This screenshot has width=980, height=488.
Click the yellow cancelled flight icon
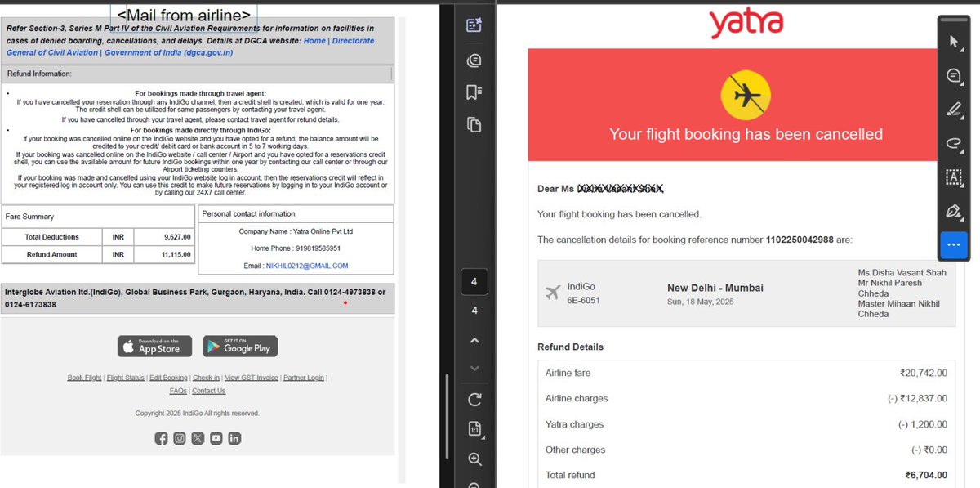click(746, 96)
